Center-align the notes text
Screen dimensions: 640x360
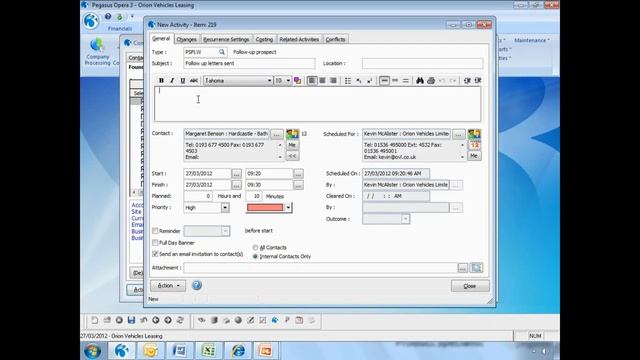pyautogui.click(x=322, y=80)
